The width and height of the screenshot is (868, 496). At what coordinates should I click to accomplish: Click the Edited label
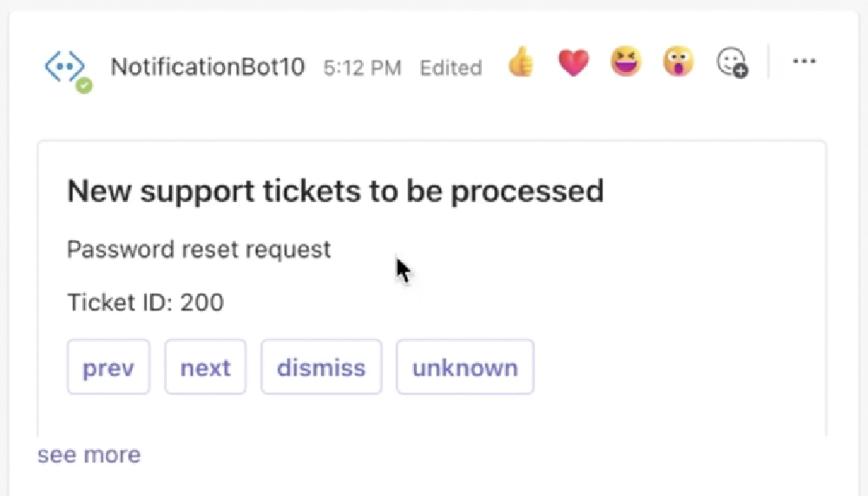click(x=450, y=68)
